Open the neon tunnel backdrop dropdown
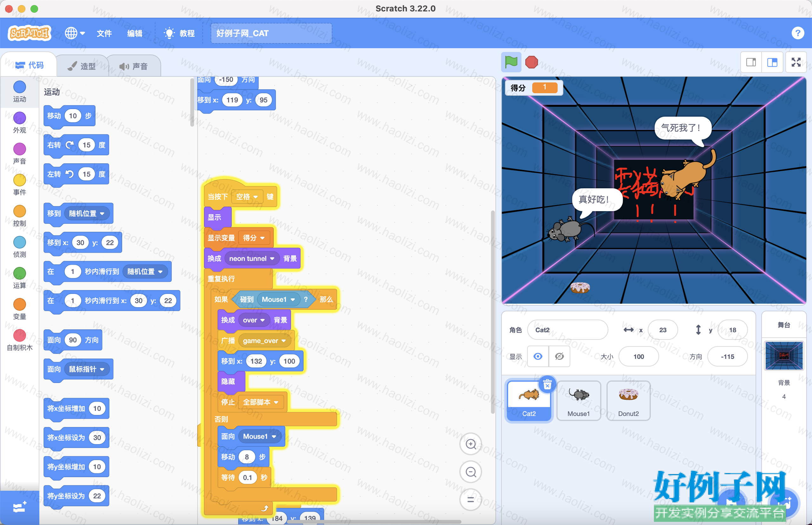The image size is (812, 525). 252,258
